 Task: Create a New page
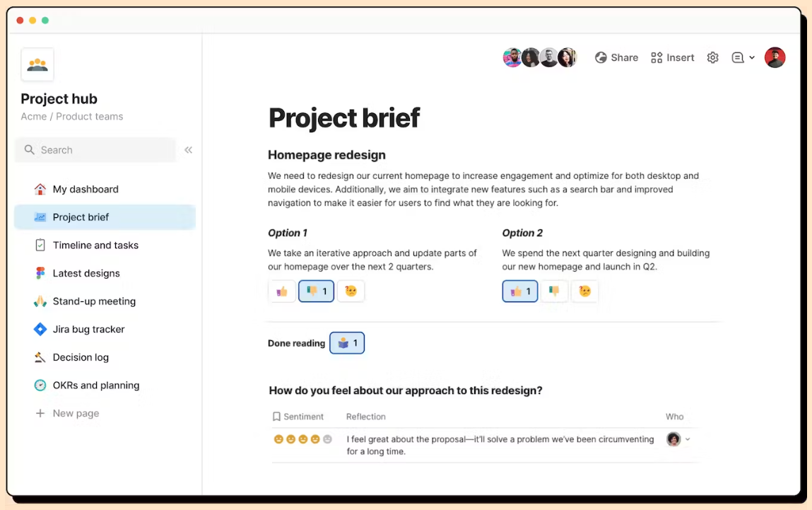(x=76, y=413)
